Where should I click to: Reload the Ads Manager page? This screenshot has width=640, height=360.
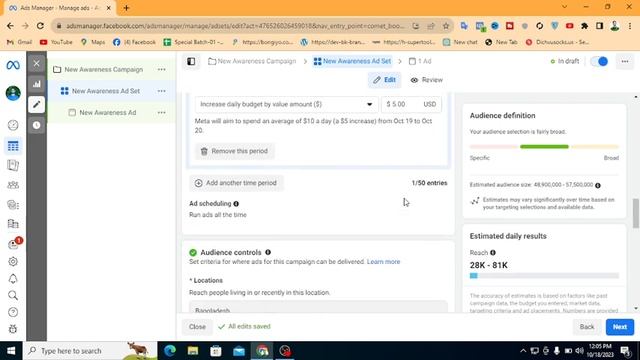(40, 26)
